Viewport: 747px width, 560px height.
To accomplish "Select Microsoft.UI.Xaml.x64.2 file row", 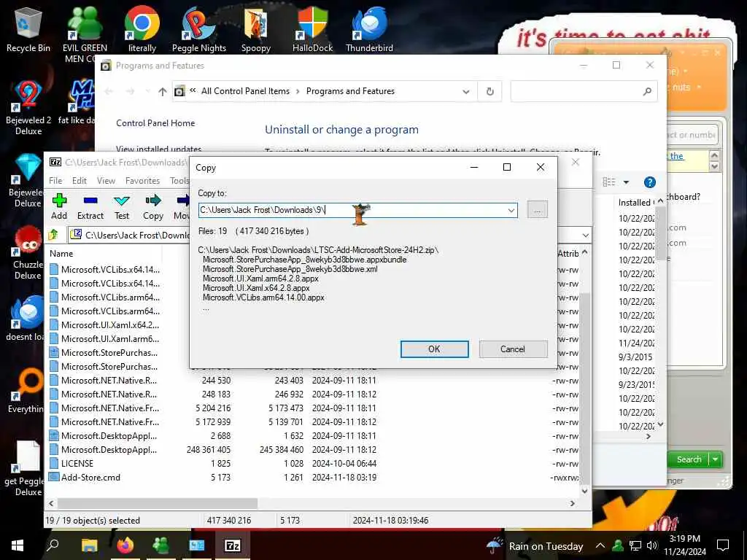I will point(110,324).
